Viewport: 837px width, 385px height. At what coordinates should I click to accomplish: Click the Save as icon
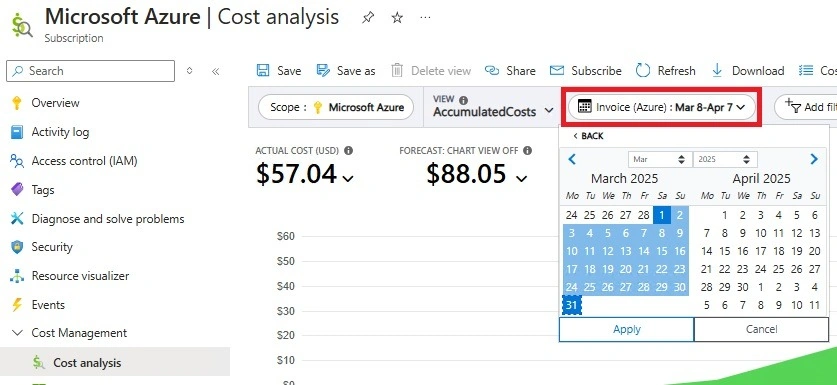pos(323,70)
